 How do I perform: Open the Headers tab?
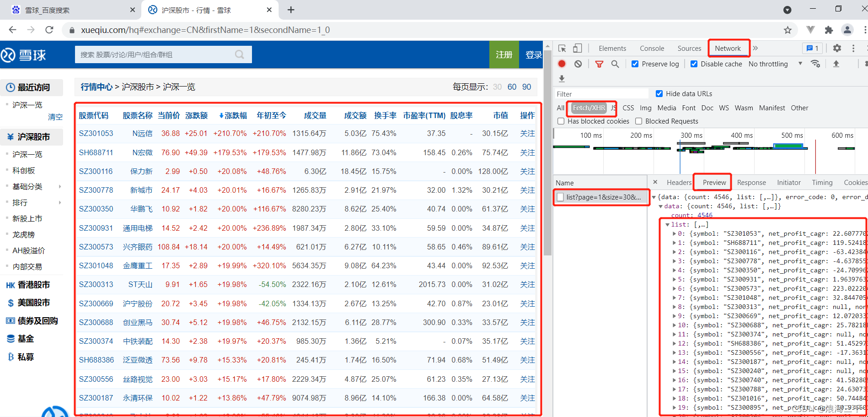[x=679, y=183]
